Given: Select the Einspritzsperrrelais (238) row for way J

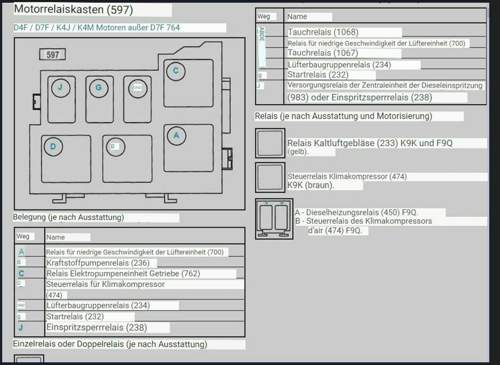Looking at the screenshot, I should [130, 327].
